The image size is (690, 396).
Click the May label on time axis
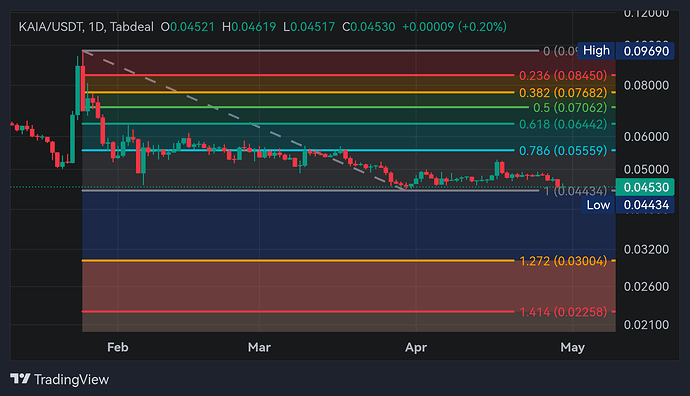coord(573,348)
